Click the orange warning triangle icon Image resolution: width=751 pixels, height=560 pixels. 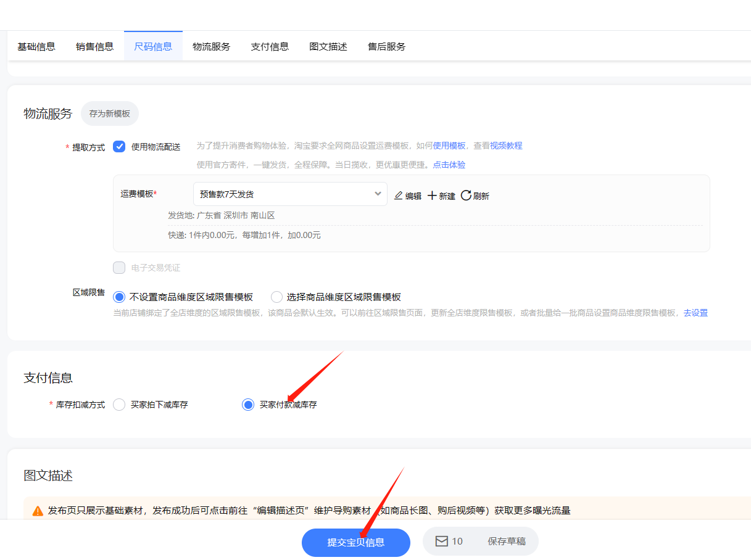coord(38,511)
